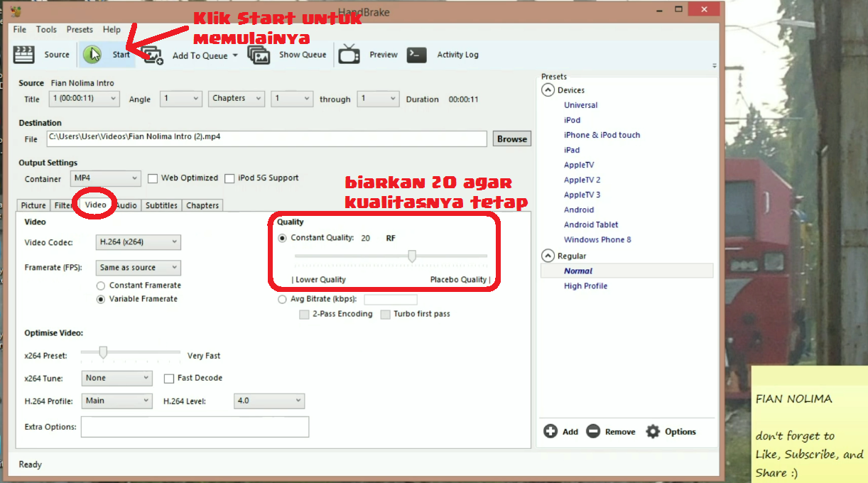Viewport: 868px width, 483px height.
Task: Open the Help menu
Action: click(x=112, y=30)
